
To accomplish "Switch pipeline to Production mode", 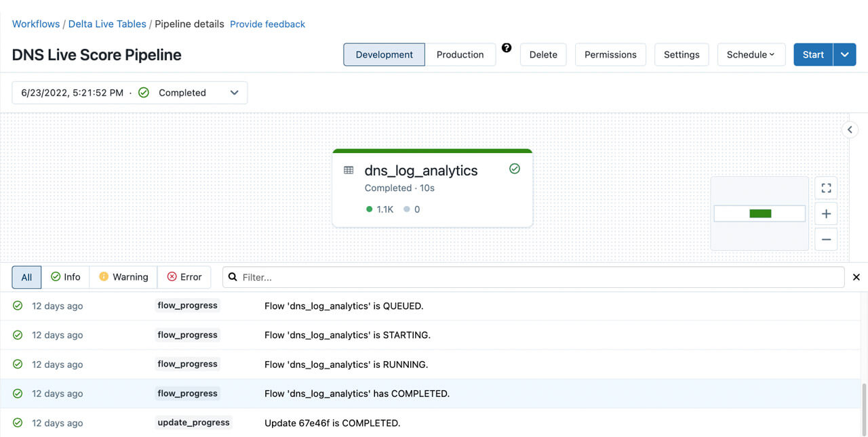I will click(x=460, y=55).
